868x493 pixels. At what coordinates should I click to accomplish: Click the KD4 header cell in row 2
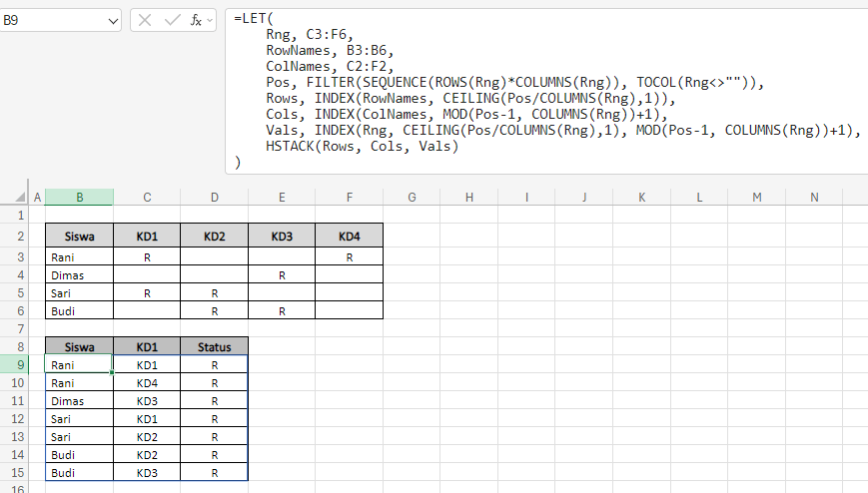[x=349, y=236]
